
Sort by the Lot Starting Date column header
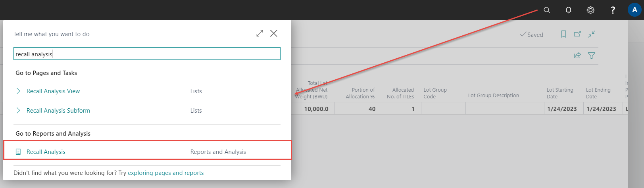559,93
